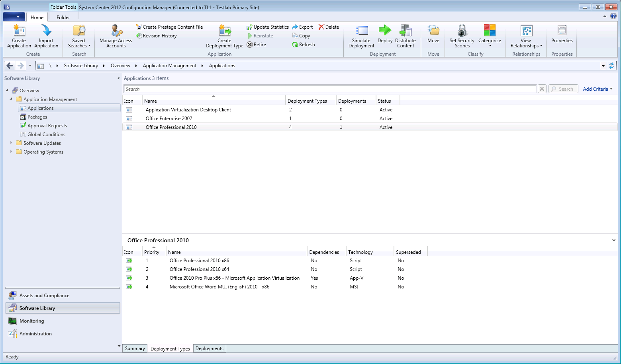Select Office Enterprise 2007 application
621x364 pixels.
(x=370, y=119)
